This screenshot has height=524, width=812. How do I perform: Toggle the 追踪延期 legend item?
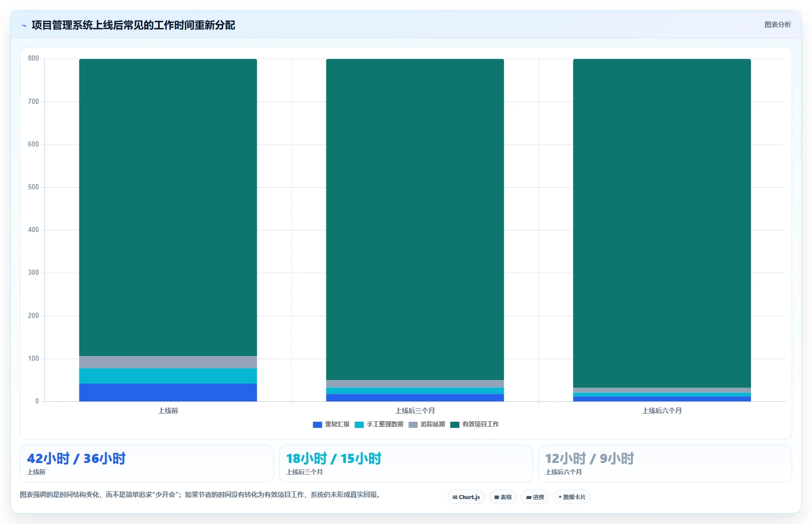[x=427, y=424]
